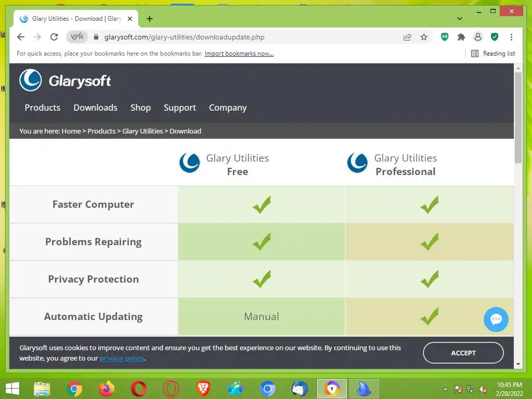
Task: Click the Manual cell in the Free column
Action: click(x=261, y=316)
